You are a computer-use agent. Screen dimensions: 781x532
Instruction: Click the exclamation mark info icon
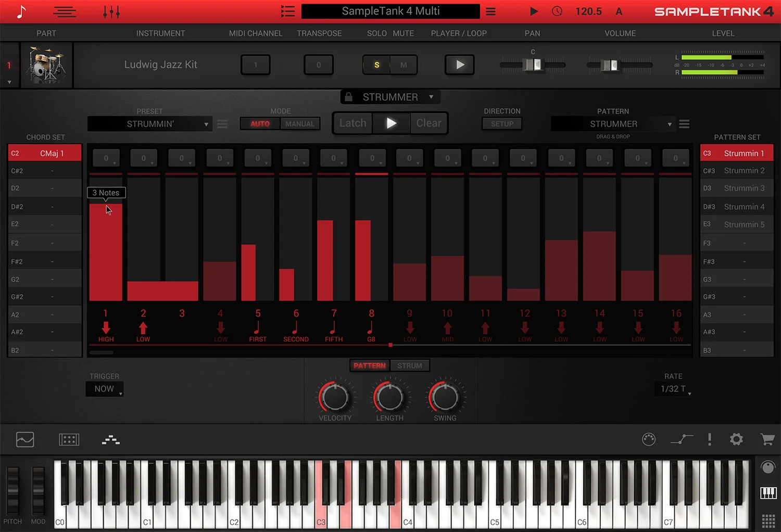(x=709, y=439)
